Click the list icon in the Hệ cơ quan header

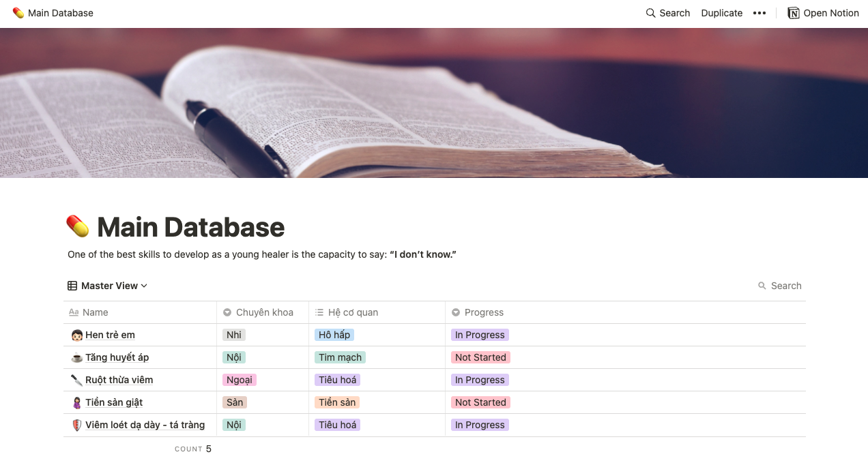tap(319, 312)
